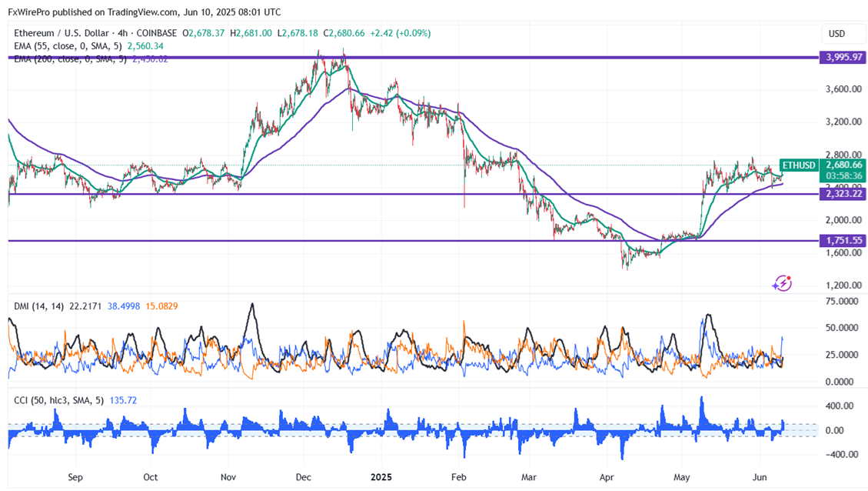Click the 1,600.00 price axis label
This screenshot has width=868, height=491.
pyautogui.click(x=843, y=252)
